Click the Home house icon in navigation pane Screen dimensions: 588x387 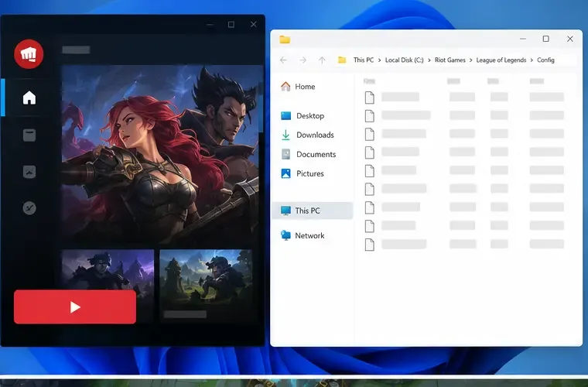(285, 87)
